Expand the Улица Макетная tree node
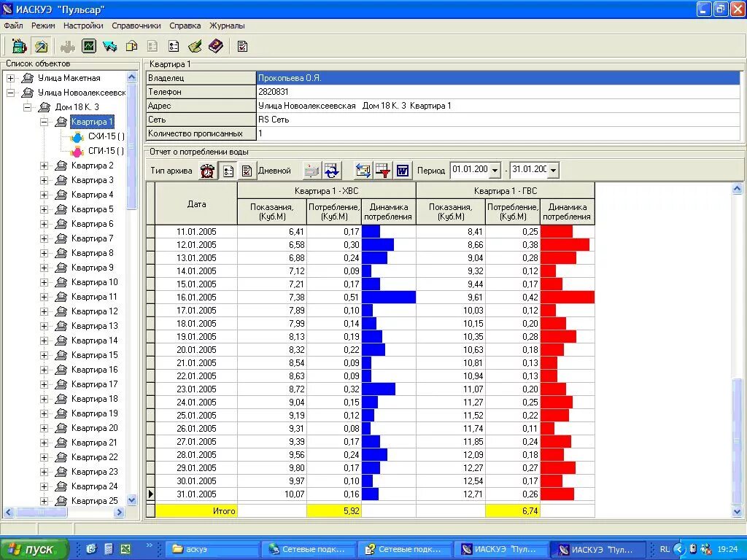Image resolution: width=747 pixels, height=560 pixels. (x=10, y=78)
